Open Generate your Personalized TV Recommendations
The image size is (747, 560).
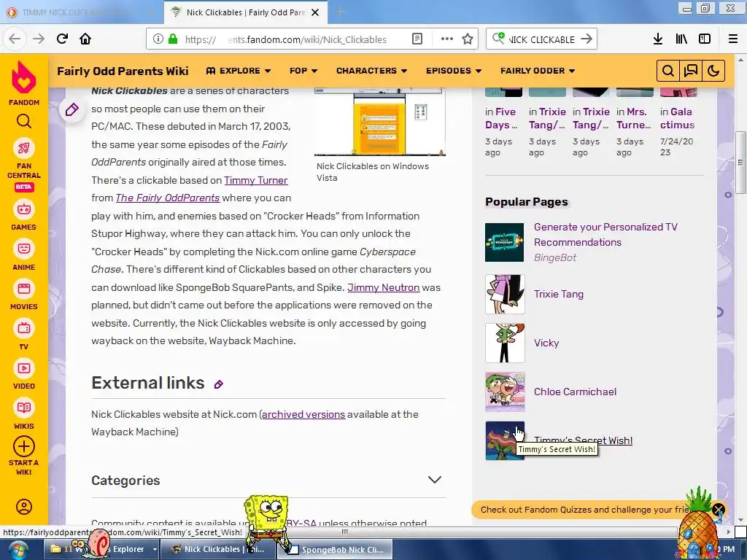coord(605,234)
